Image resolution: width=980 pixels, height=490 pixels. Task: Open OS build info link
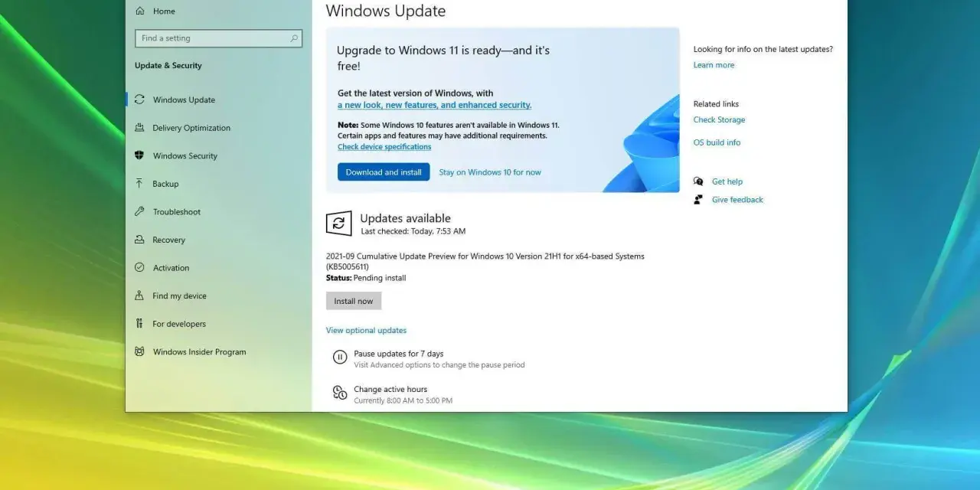click(x=717, y=142)
